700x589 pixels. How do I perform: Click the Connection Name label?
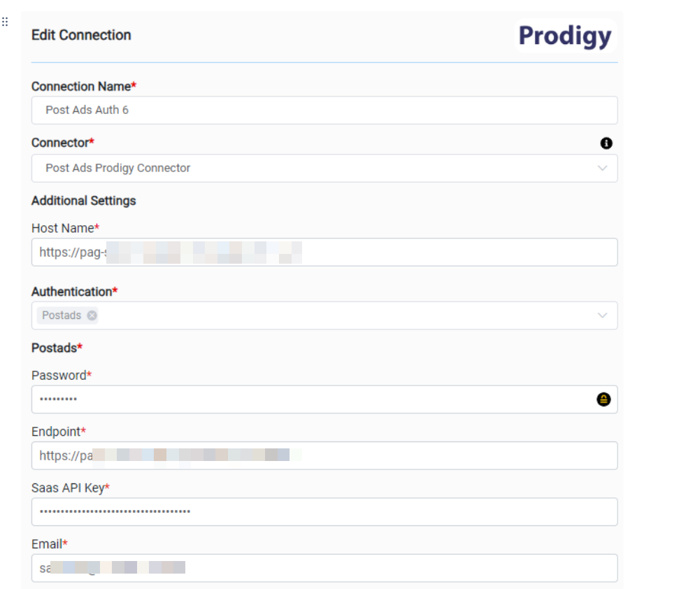tap(81, 87)
